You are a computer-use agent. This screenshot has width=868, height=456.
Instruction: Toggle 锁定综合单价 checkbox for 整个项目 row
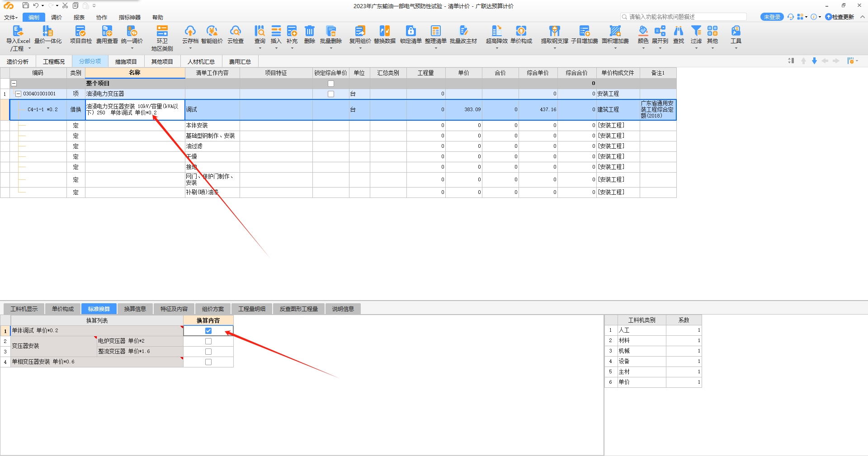tap(331, 84)
